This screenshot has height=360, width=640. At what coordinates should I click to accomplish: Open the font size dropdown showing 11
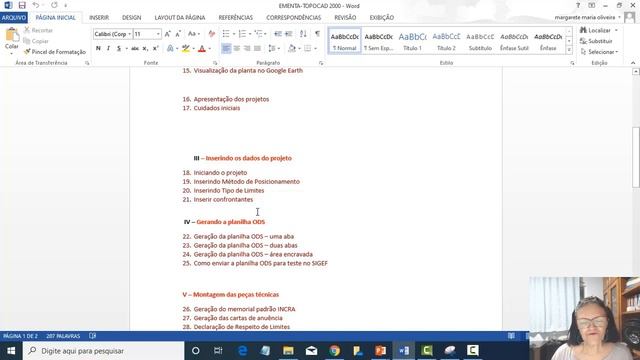tap(158, 34)
